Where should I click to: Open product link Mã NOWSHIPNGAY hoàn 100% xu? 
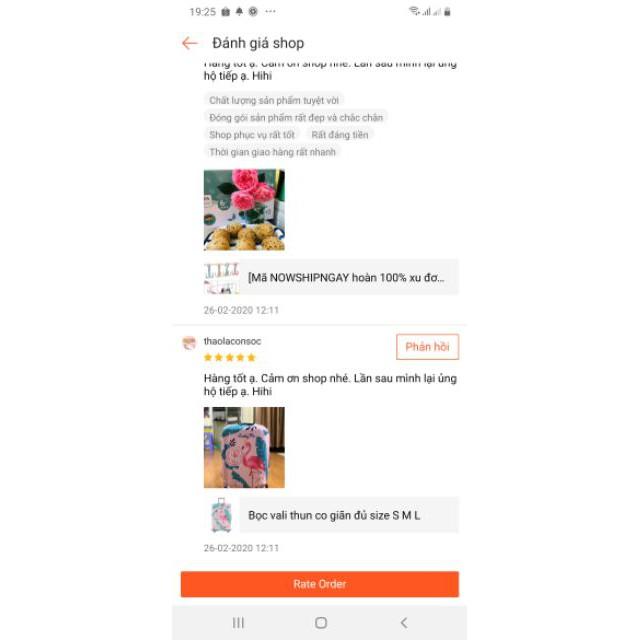pyautogui.click(x=331, y=277)
